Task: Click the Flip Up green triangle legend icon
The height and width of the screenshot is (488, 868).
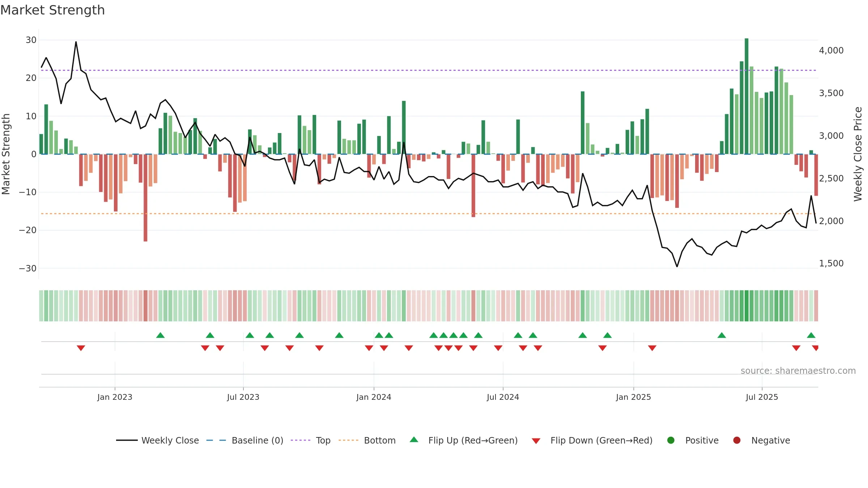Action: click(x=414, y=440)
